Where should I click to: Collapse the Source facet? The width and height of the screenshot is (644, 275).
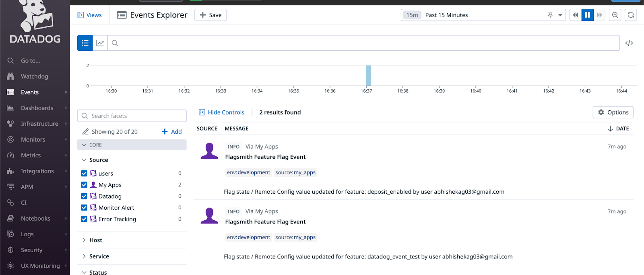pos(95,160)
